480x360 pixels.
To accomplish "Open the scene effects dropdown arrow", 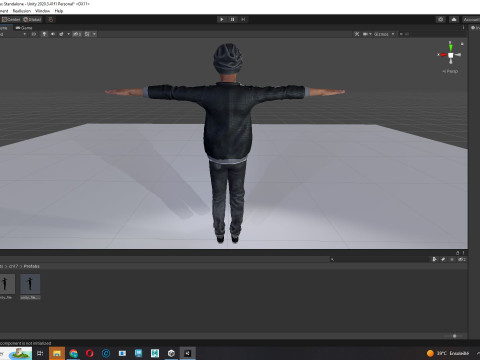I will pyautogui.click(x=69, y=34).
